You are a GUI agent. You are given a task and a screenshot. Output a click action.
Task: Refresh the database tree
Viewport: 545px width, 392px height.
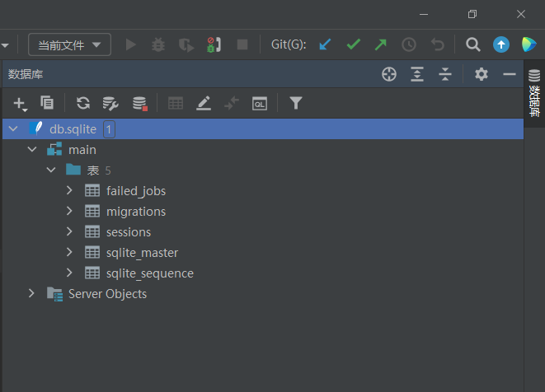click(x=82, y=103)
